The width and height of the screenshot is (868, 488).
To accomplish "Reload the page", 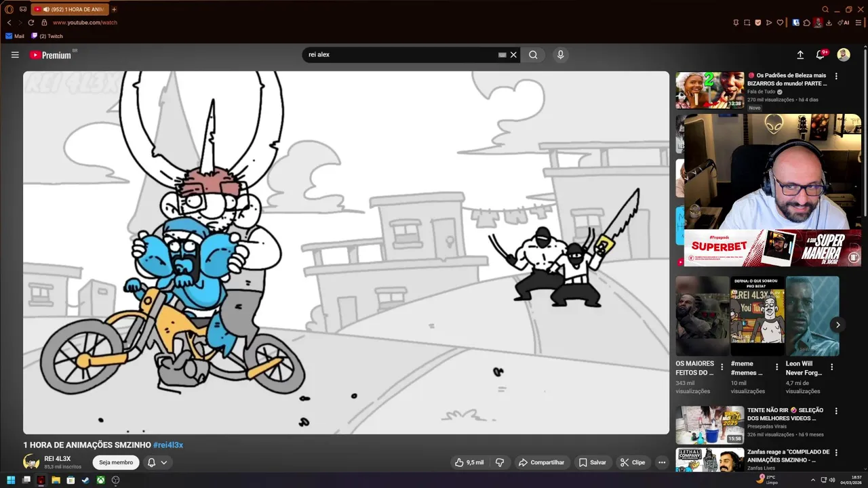I will pyautogui.click(x=31, y=22).
